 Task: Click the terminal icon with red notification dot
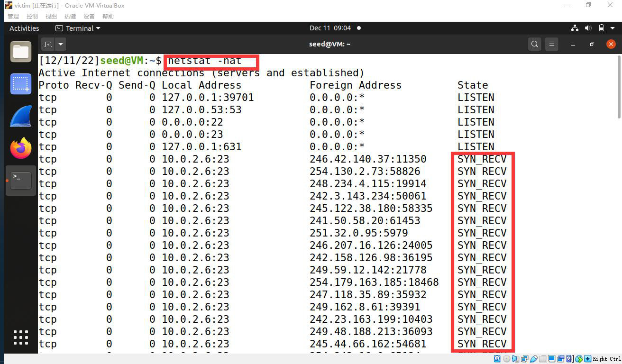[x=20, y=180]
